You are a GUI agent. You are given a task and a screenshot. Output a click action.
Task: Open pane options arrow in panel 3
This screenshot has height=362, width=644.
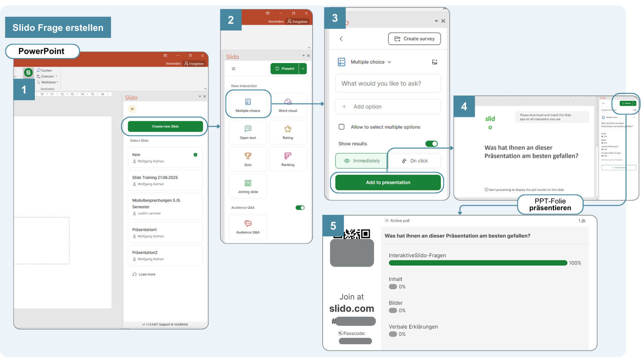tap(436, 21)
